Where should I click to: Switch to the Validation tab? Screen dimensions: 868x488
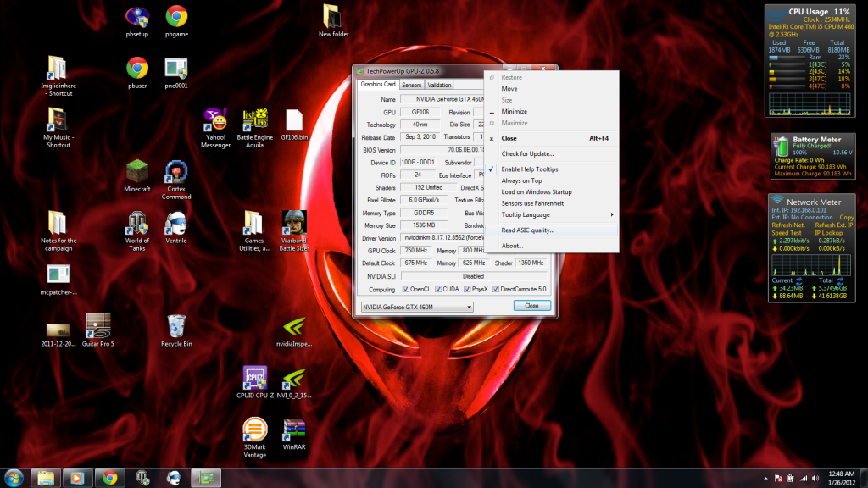pyautogui.click(x=439, y=86)
